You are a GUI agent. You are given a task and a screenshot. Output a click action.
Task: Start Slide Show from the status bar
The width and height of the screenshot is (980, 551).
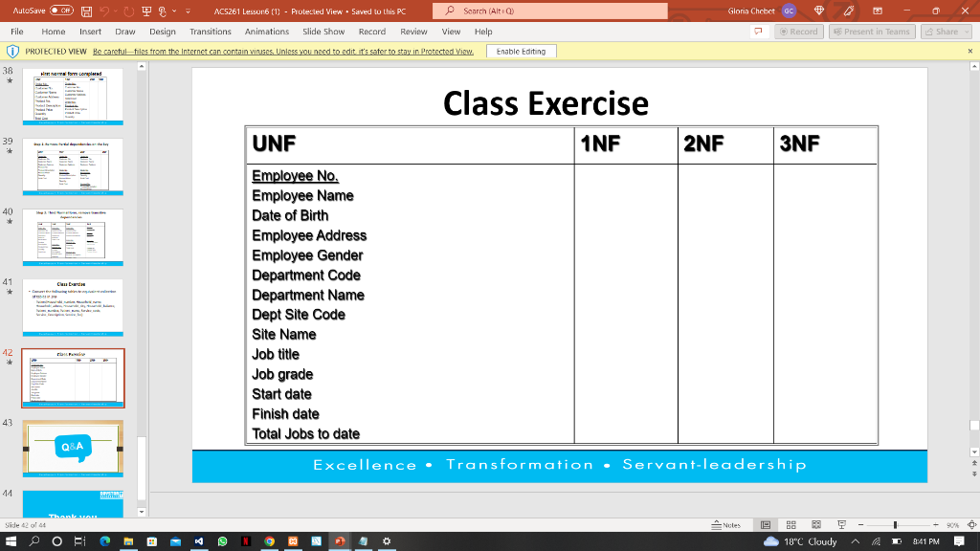pos(842,524)
